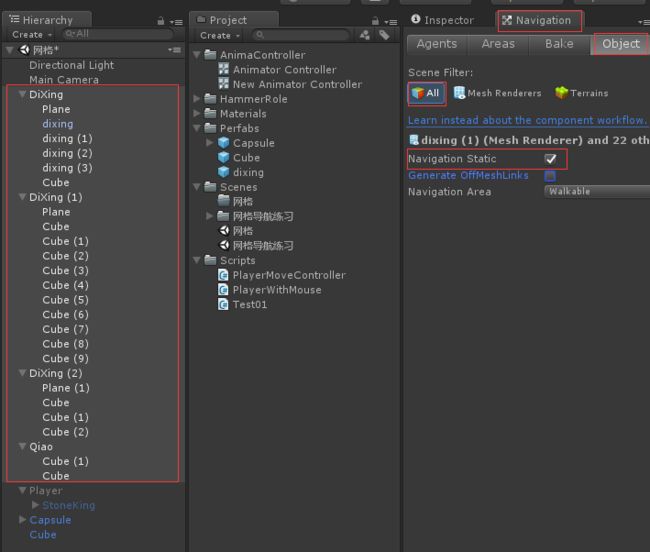Select the Test01 script icon

point(223,304)
